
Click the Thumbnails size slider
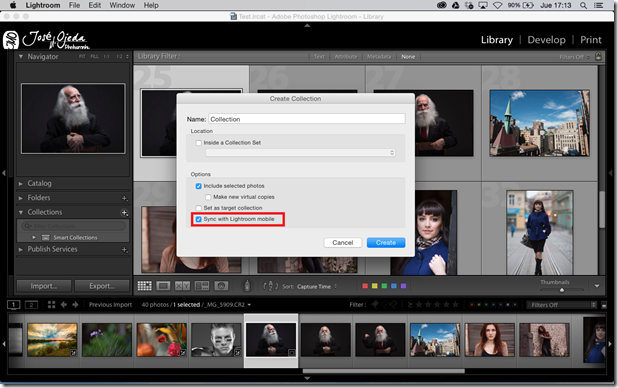click(x=562, y=290)
